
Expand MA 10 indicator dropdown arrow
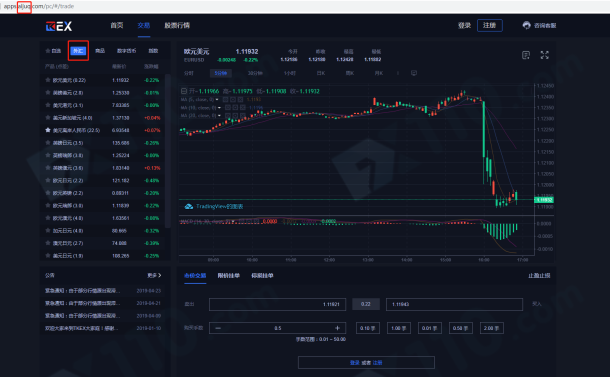219,107
